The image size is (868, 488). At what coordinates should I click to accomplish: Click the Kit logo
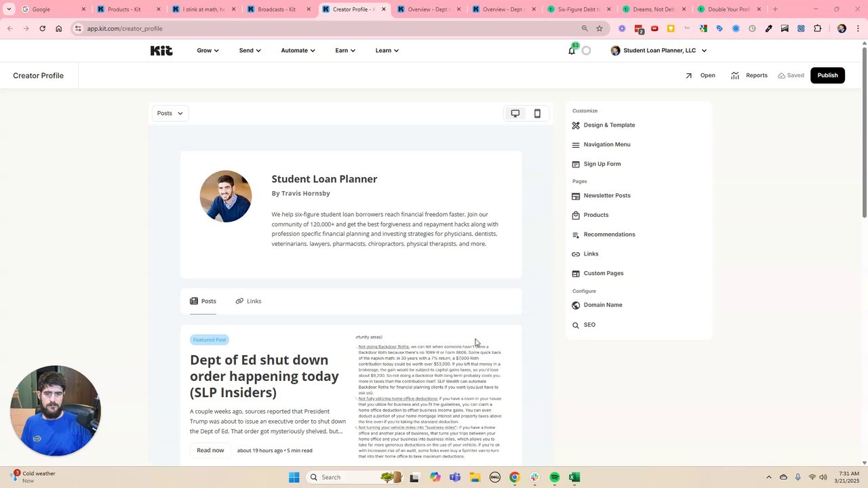click(x=161, y=50)
